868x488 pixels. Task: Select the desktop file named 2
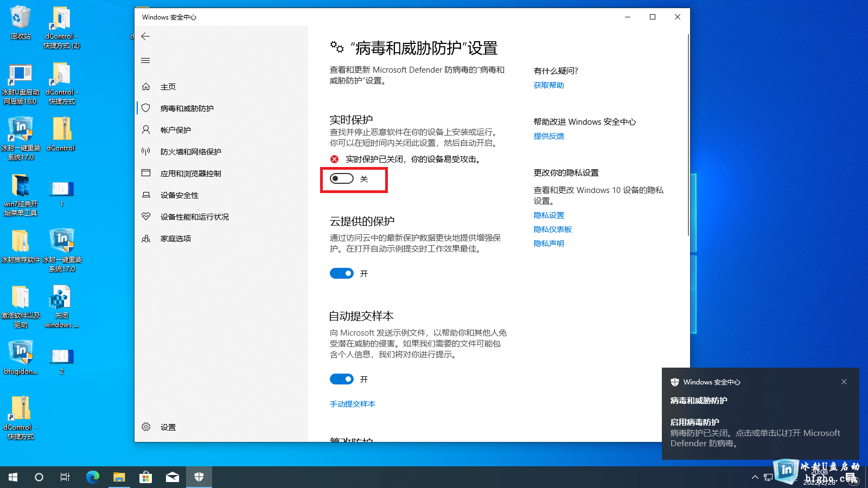[61, 361]
